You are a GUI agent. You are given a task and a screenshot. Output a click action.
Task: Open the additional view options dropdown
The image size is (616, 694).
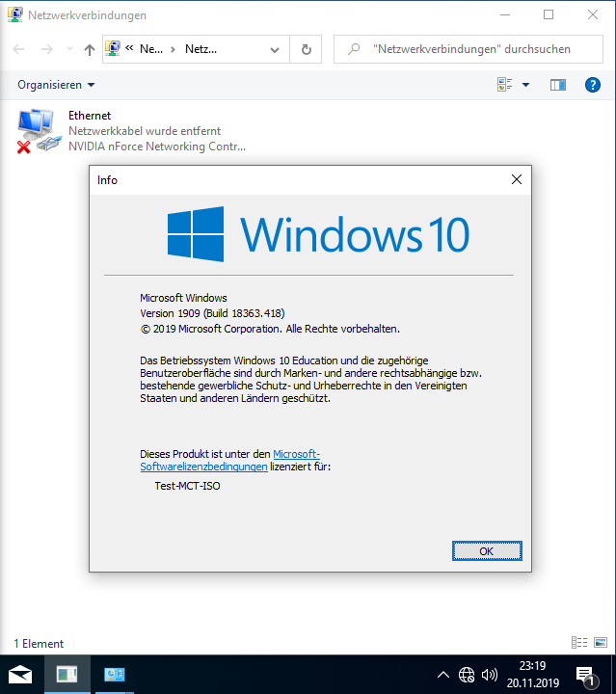[525, 85]
